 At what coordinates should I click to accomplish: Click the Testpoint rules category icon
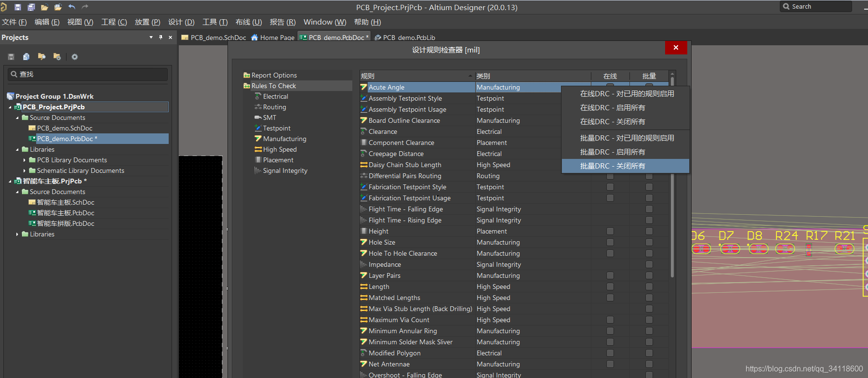tap(258, 128)
